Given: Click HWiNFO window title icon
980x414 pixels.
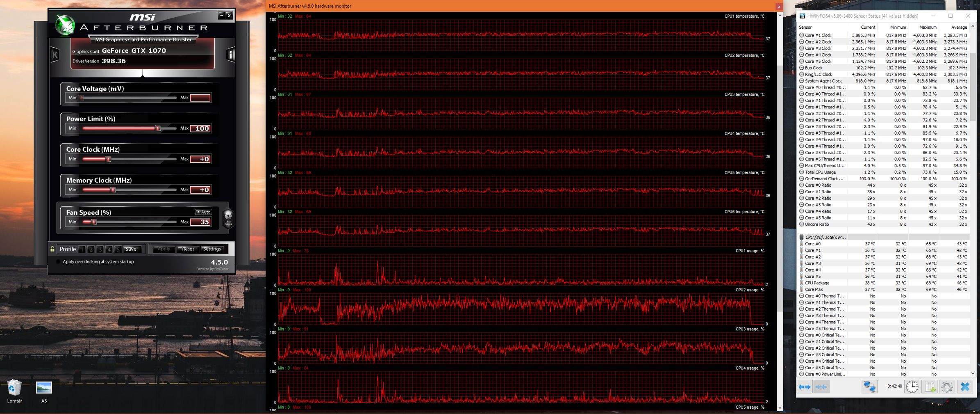Looking at the screenshot, I should click(803, 16).
